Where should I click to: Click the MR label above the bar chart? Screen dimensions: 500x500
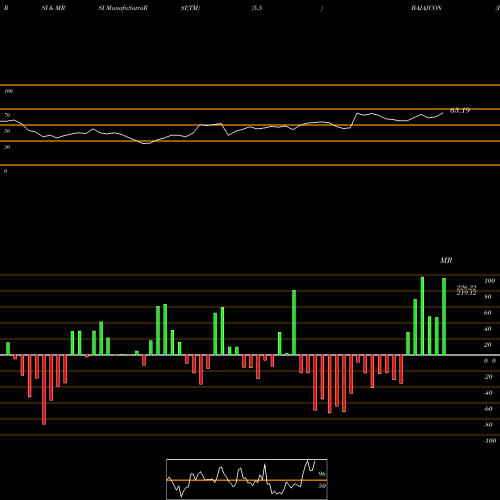[x=446, y=260]
